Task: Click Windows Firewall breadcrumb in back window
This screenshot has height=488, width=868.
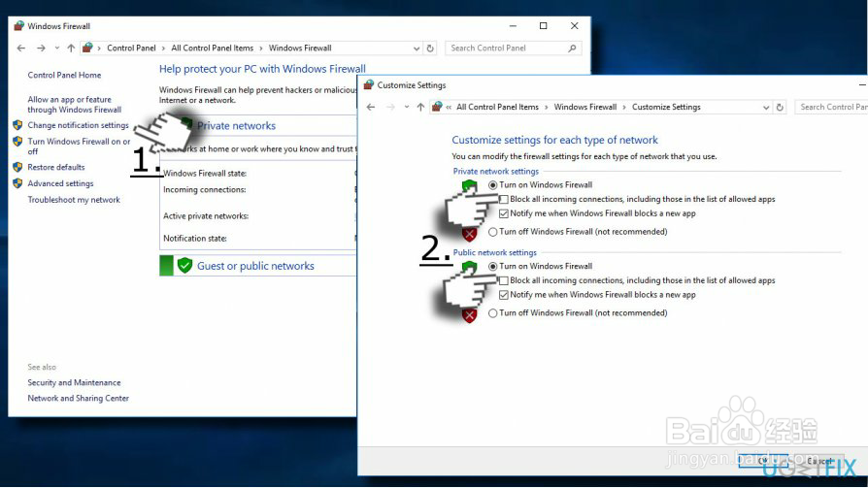Action: pos(300,49)
